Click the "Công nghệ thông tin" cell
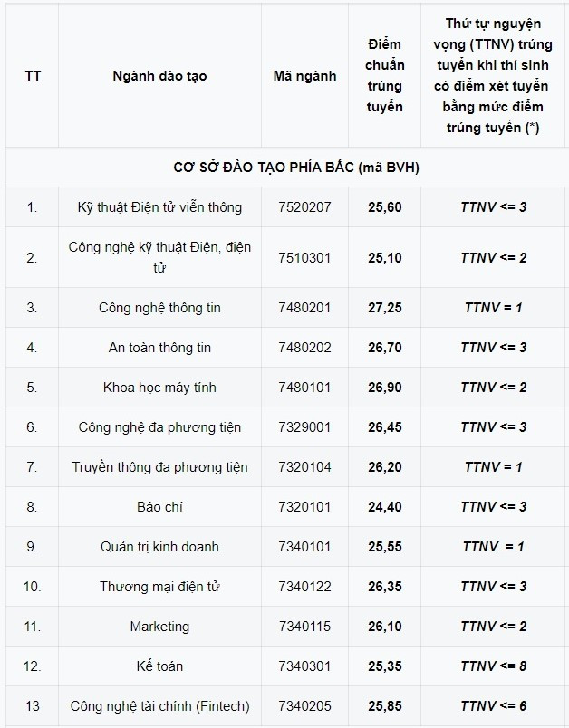 point(159,308)
